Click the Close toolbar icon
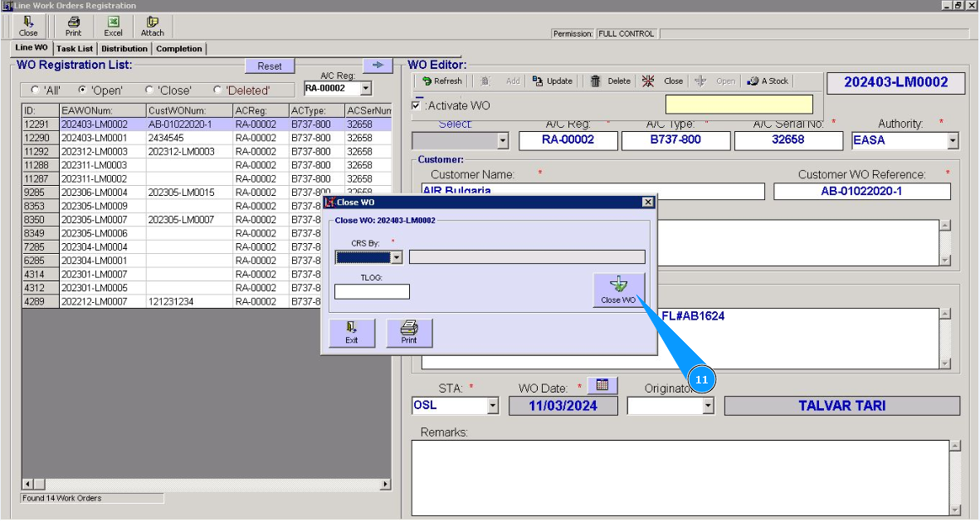Viewport: 980px width, 522px height. point(28,27)
